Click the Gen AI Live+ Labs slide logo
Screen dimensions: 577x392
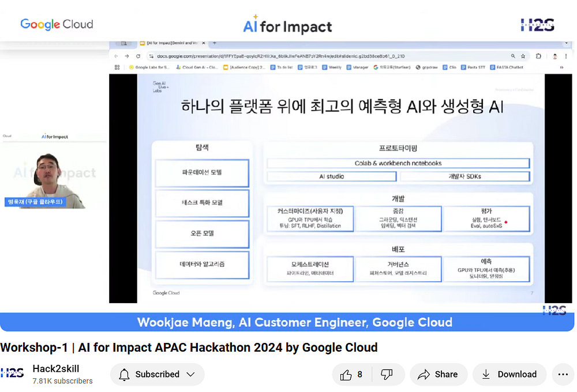(160, 87)
